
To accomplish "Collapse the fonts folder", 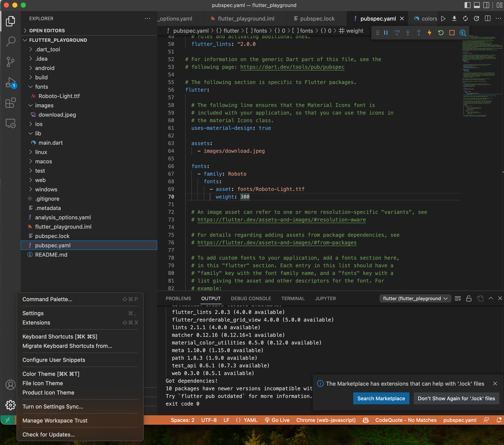I will tap(41, 87).
